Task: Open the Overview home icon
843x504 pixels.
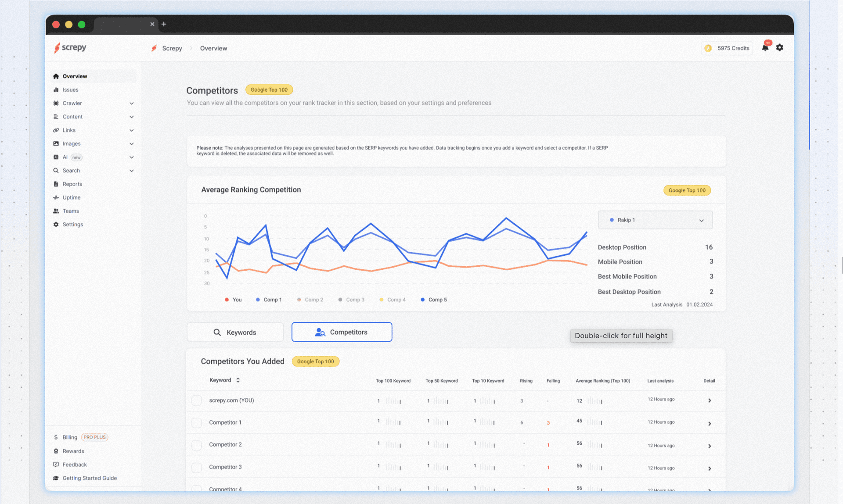Action: [x=56, y=76]
